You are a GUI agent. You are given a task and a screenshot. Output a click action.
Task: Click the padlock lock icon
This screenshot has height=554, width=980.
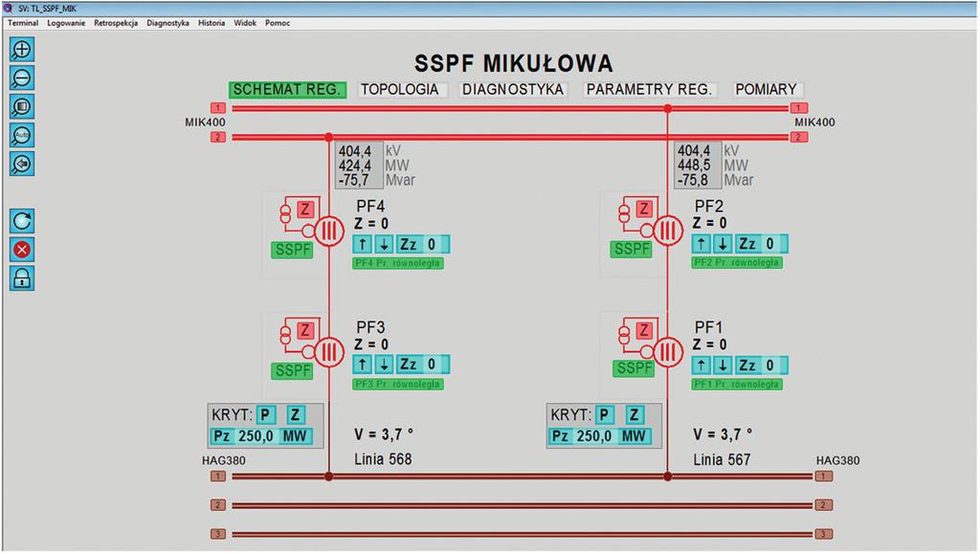22,278
